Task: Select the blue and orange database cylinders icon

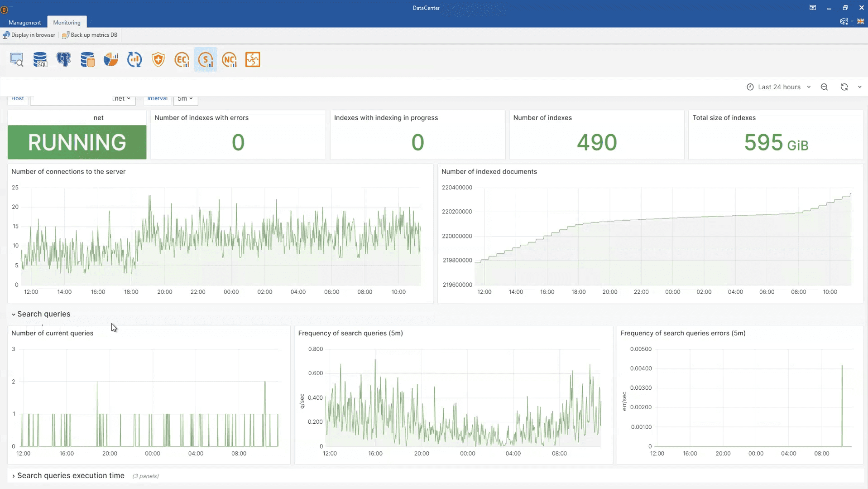Action: point(87,59)
